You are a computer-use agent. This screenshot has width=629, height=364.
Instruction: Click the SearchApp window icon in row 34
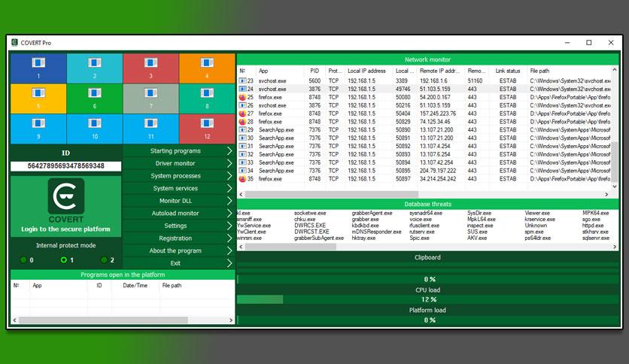pyautogui.click(x=242, y=171)
